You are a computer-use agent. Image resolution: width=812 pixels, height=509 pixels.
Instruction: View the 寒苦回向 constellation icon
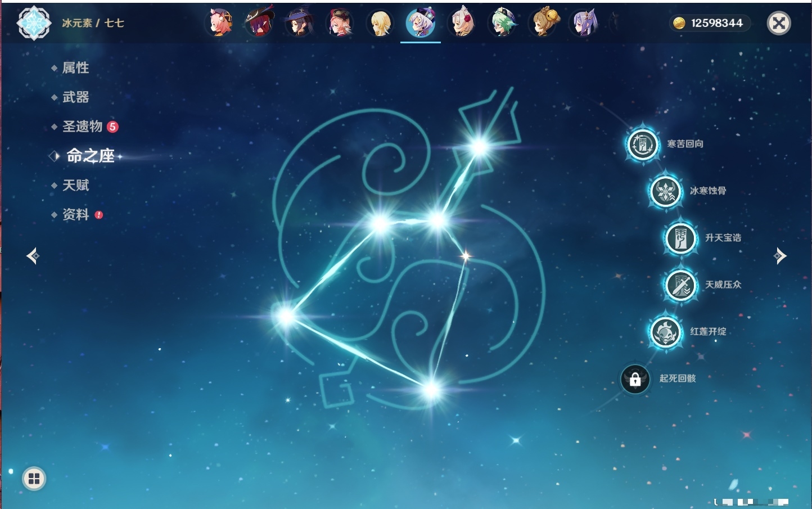click(x=642, y=145)
